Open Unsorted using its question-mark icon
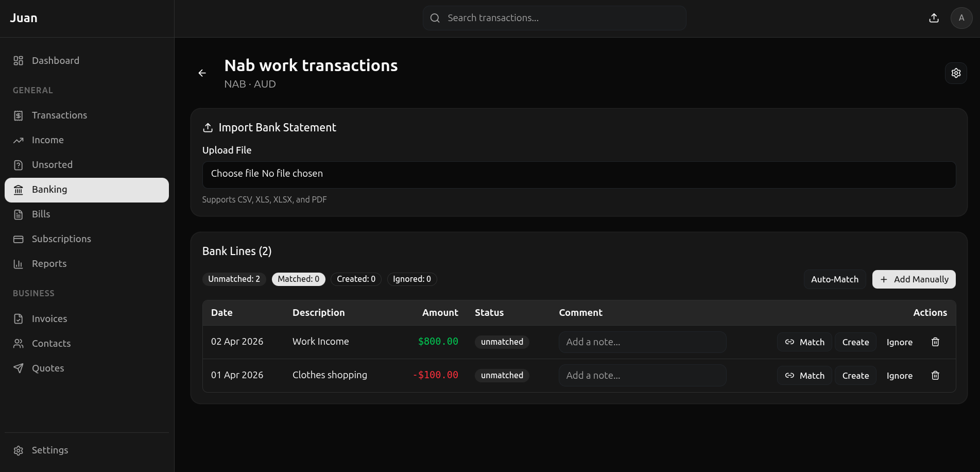The image size is (980, 472). tap(19, 164)
